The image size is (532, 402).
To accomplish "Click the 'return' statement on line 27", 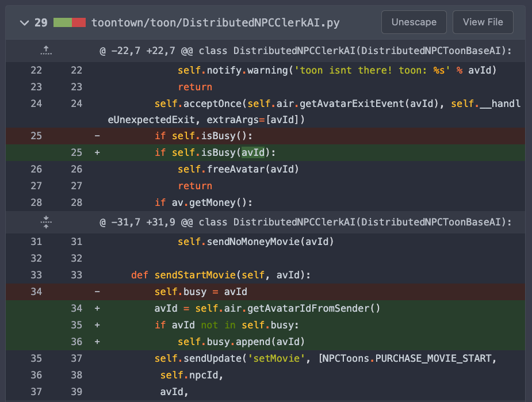I will pos(195,186).
